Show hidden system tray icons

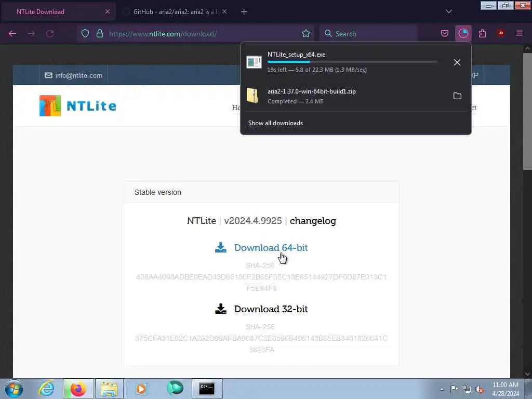pyautogui.click(x=442, y=389)
